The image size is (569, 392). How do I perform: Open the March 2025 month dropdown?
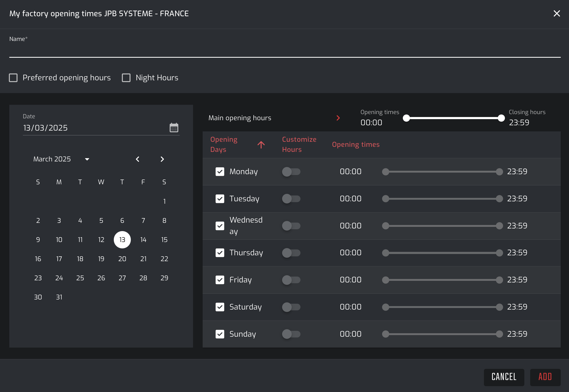click(87, 159)
